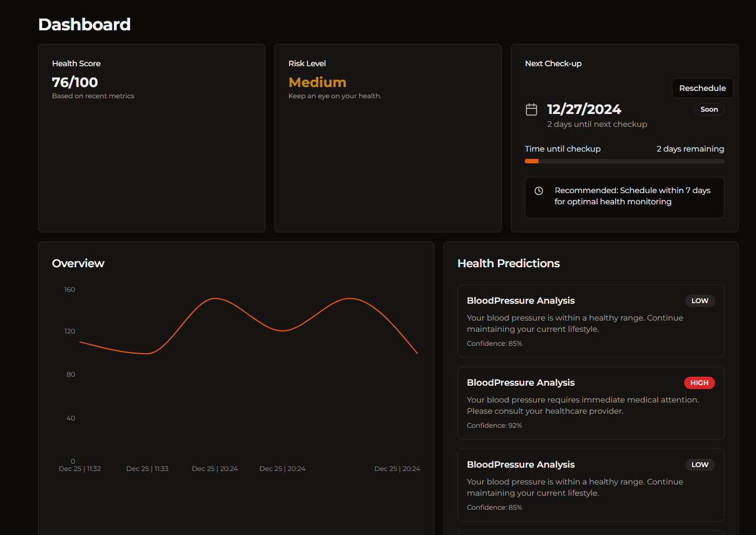Viewport: 756px width, 535px height.
Task: Click the Confidence: 92% text
Action: pos(494,426)
